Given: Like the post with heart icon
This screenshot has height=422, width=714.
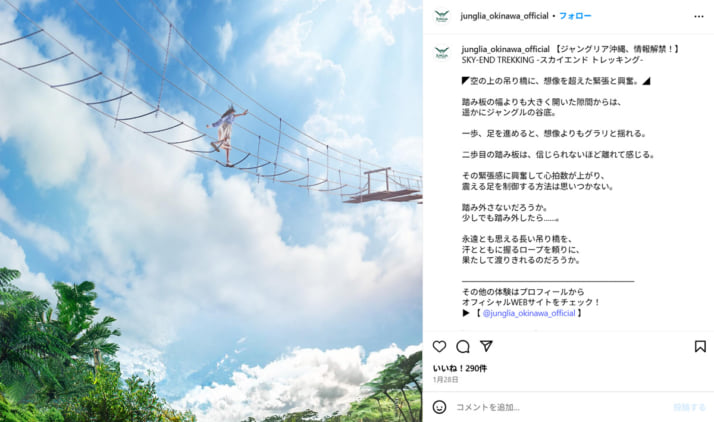Looking at the screenshot, I should tap(439, 346).
